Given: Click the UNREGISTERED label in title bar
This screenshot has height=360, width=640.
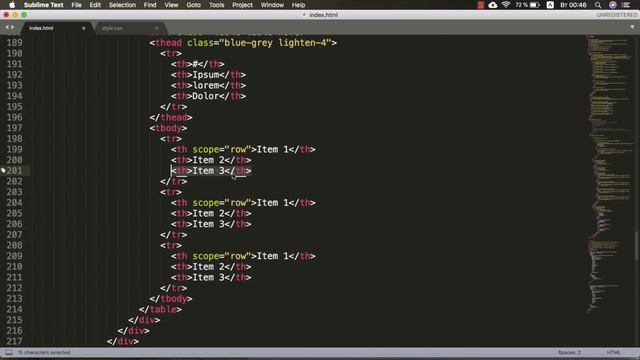Looking at the screenshot, I should pyautogui.click(x=617, y=15).
